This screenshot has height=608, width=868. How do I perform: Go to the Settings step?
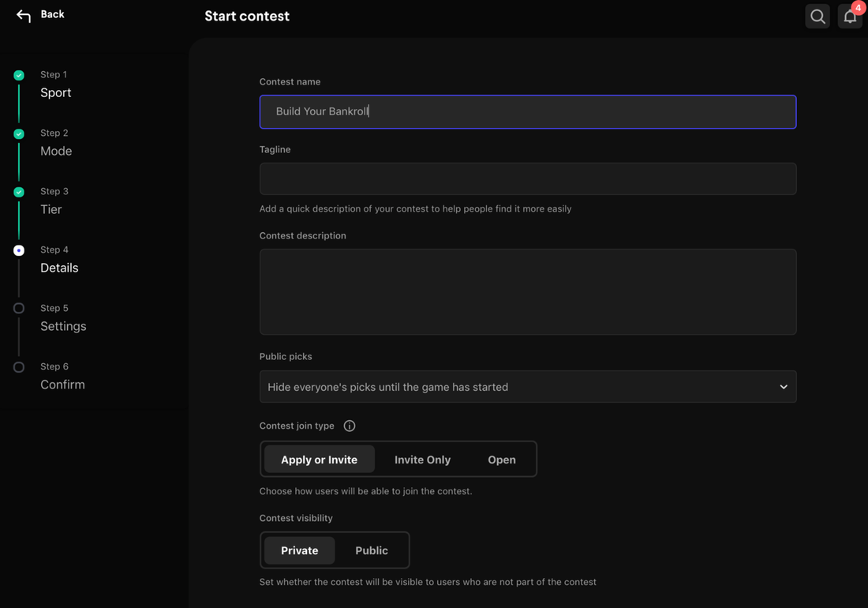tap(63, 326)
